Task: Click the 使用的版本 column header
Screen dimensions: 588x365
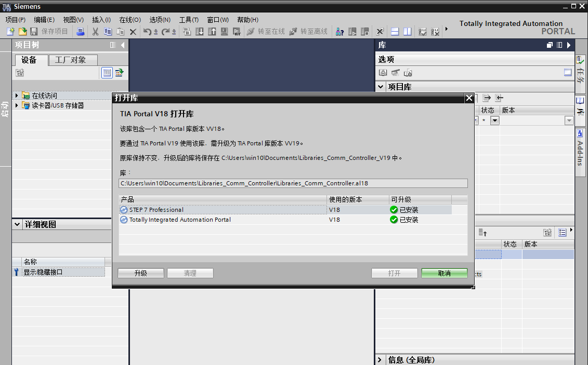Action: pos(358,199)
